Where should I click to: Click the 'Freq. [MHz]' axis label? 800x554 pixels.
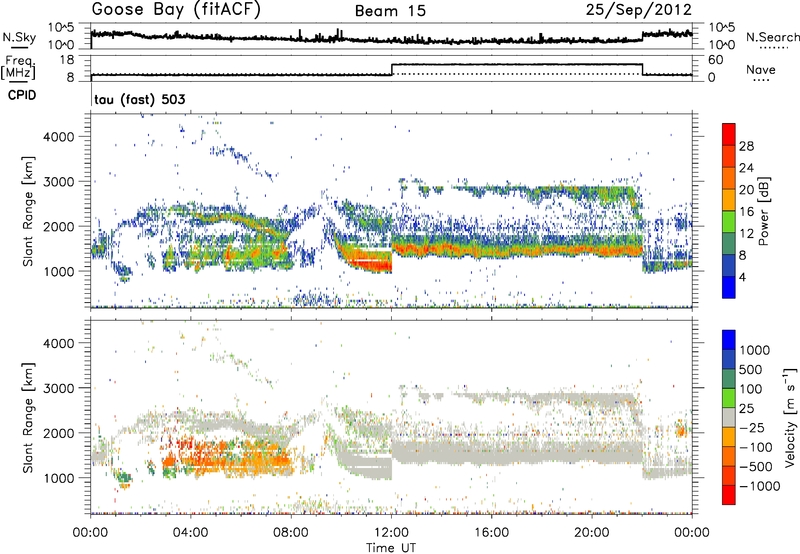(x=18, y=68)
